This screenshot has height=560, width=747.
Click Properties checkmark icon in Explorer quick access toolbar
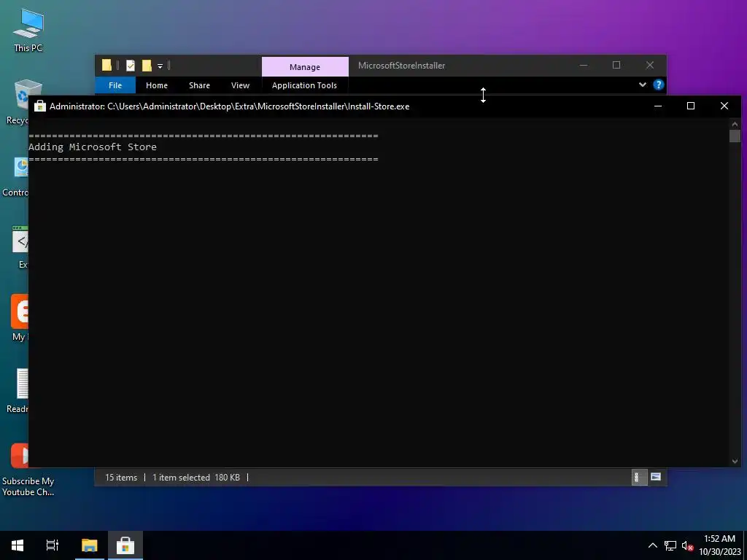coord(131,66)
